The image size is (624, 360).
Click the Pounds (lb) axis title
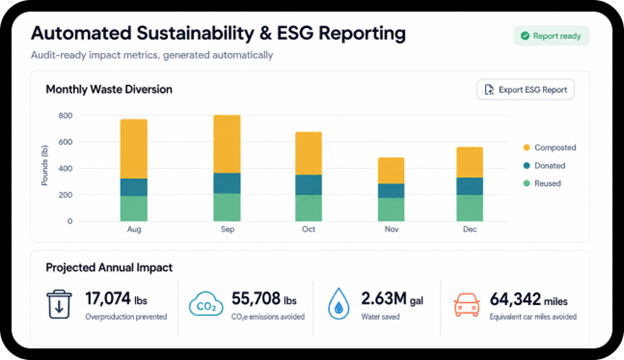pyautogui.click(x=44, y=165)
